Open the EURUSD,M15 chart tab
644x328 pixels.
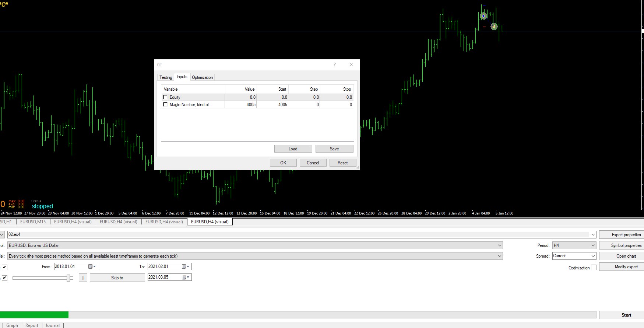click(x=33, y=222)
